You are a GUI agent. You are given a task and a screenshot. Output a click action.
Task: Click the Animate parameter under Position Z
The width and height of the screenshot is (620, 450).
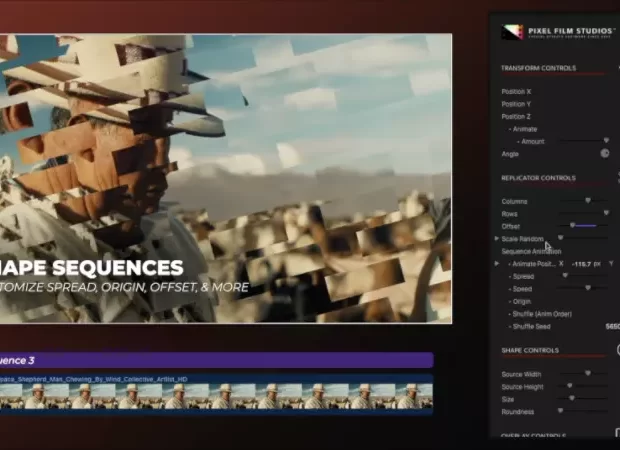point(525,129)
